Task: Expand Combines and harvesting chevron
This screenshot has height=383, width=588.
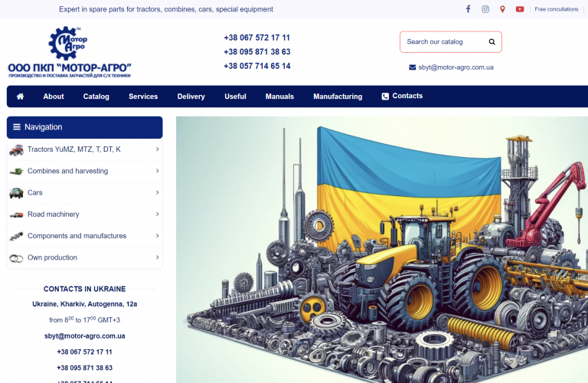Action: click(157, 171)
